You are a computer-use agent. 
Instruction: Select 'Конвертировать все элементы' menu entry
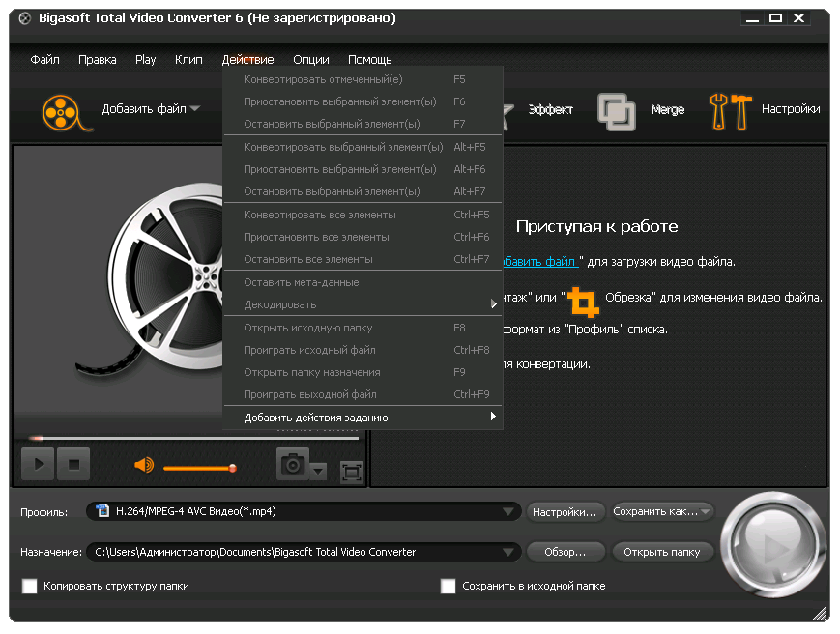[x=362, y=215]
